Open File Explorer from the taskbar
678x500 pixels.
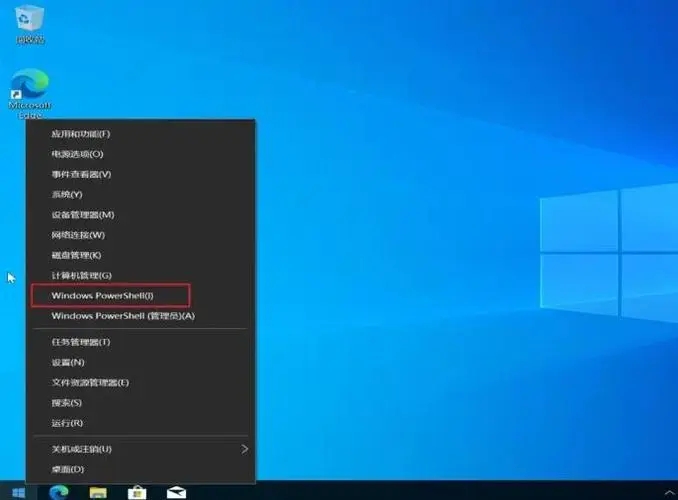(x=98, y=491)
